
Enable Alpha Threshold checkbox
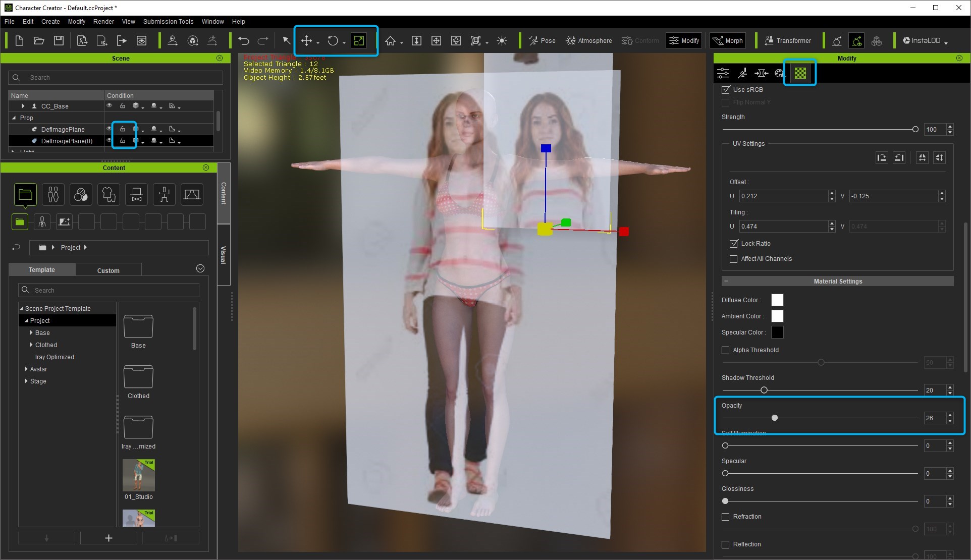click(726, 350)
